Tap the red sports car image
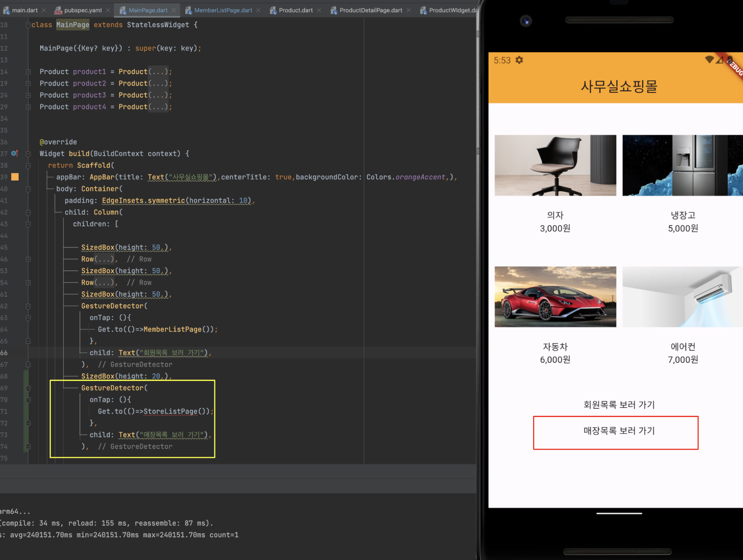 (555, 297)
